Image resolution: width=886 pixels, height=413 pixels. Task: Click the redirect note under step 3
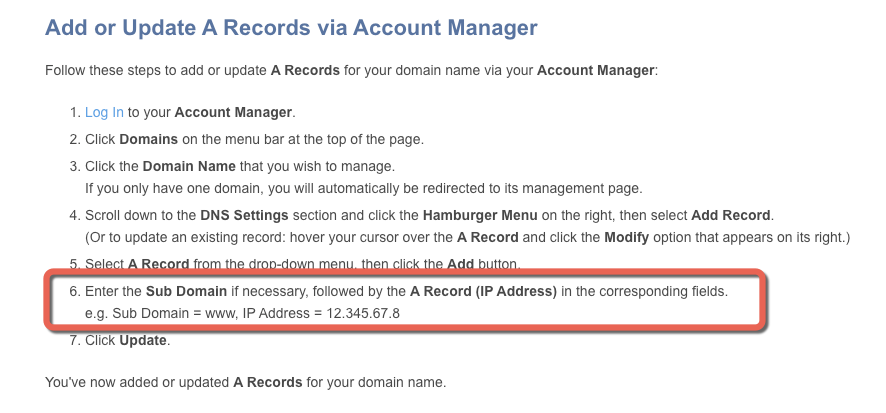[364, 188]
